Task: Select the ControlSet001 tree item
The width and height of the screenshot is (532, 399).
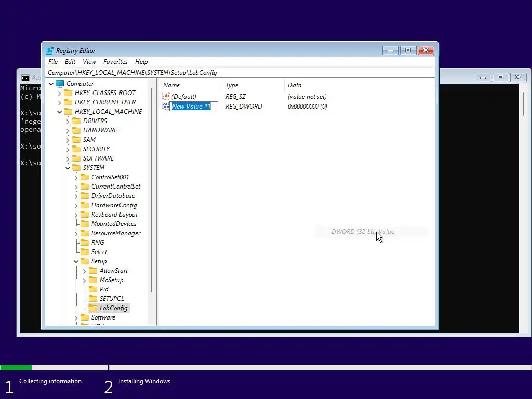Action: pyautogui.click(x=110, y=177)
